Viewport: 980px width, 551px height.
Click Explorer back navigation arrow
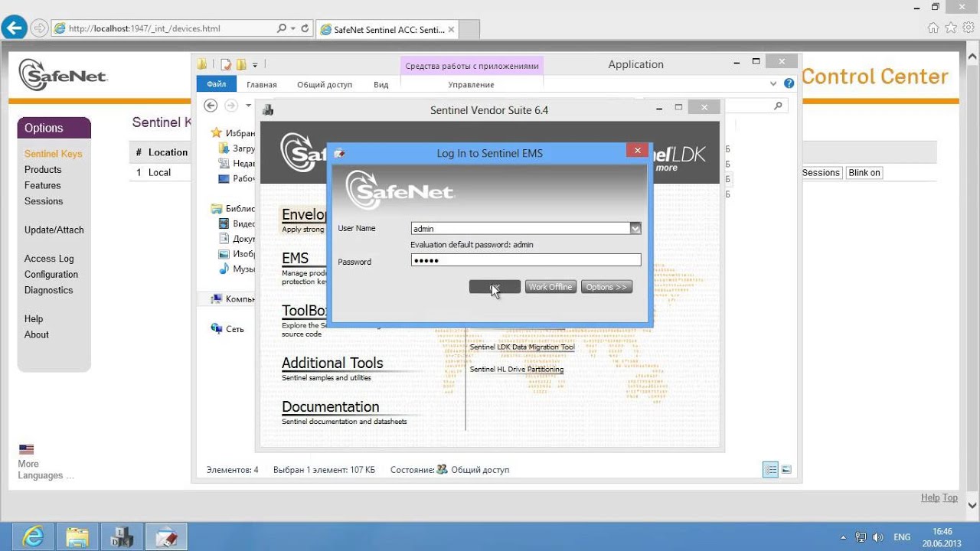[x=211, y=106]
